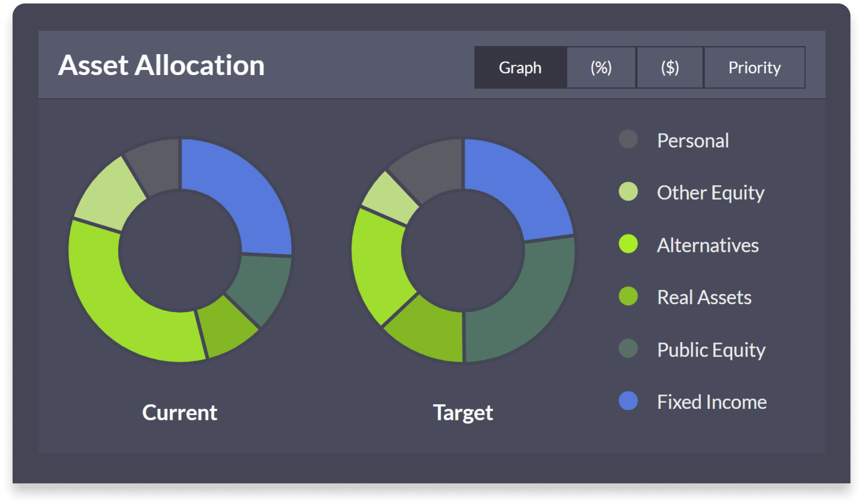Select the Public Equity legend label
Viewport: 862px width, 504px height.
click(x=711, y=350)
